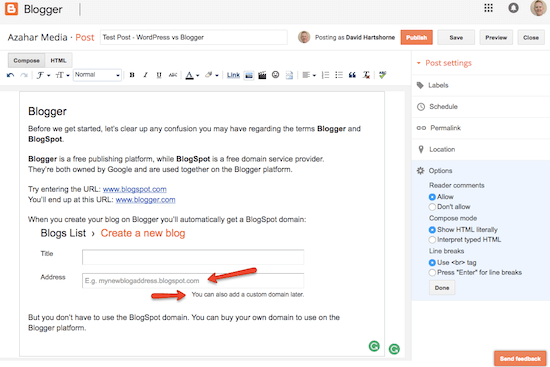
Task: Insert a jump break
Action: click(289, 75)
